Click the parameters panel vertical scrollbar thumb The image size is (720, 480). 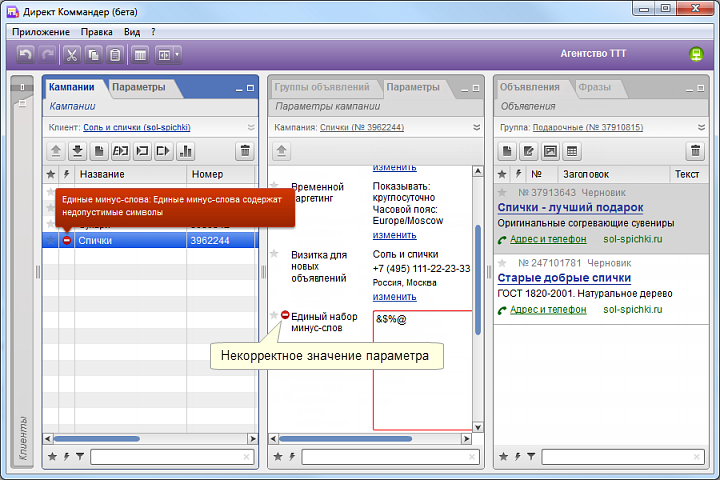click(478, 280)
